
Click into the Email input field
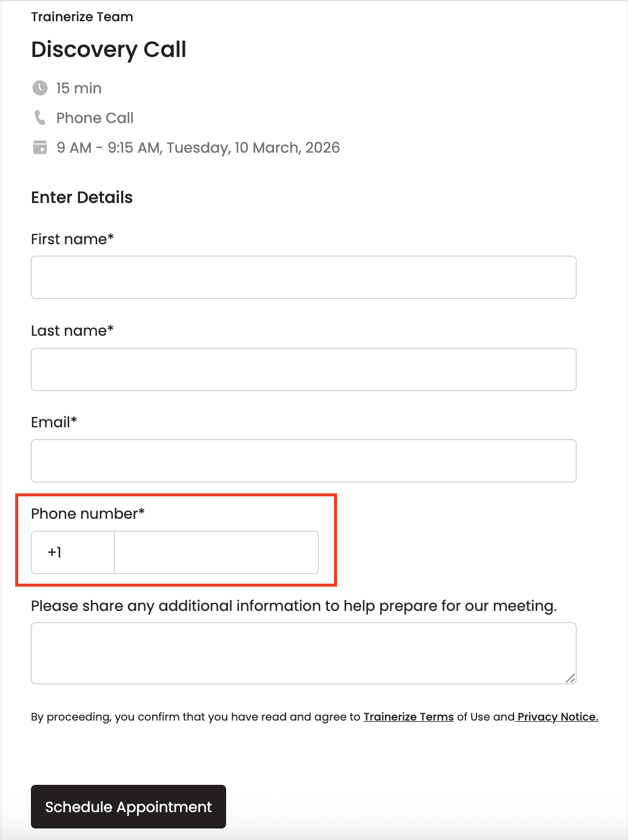tap(303, 461)
